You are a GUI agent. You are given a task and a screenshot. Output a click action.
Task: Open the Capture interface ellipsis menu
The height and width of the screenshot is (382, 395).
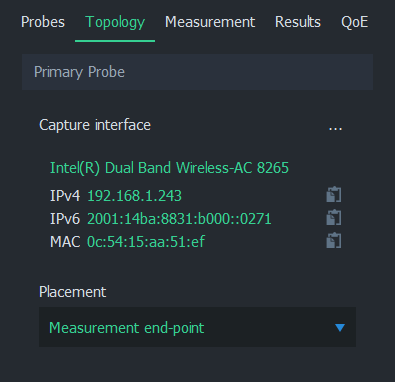pos(335,129)
